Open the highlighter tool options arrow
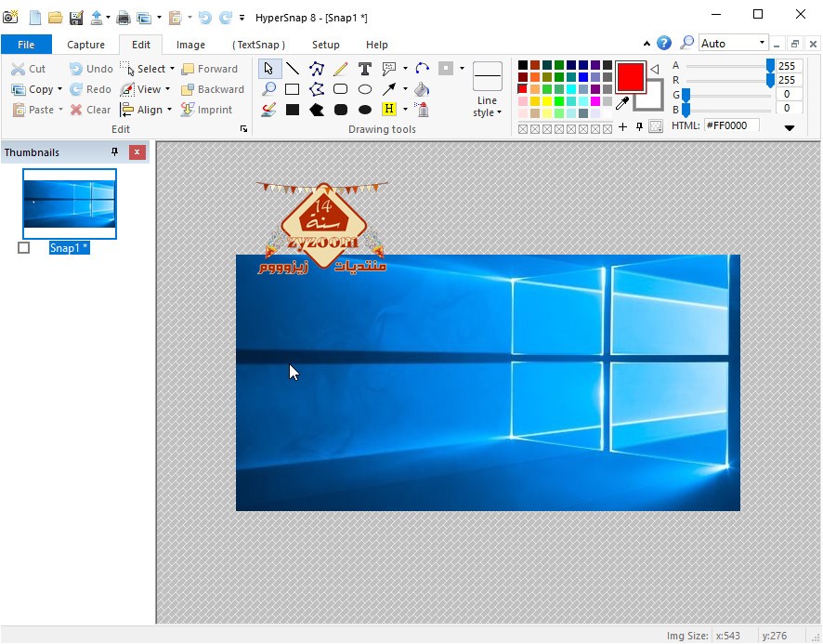 (405, 110)
